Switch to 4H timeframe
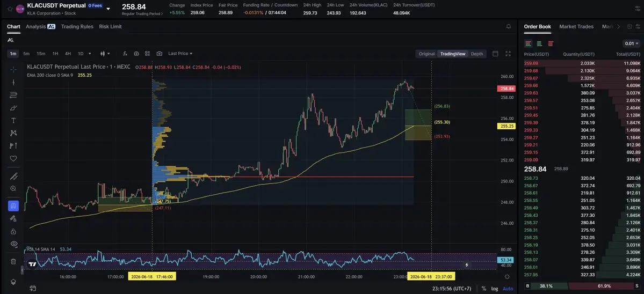 click(68, 53)
